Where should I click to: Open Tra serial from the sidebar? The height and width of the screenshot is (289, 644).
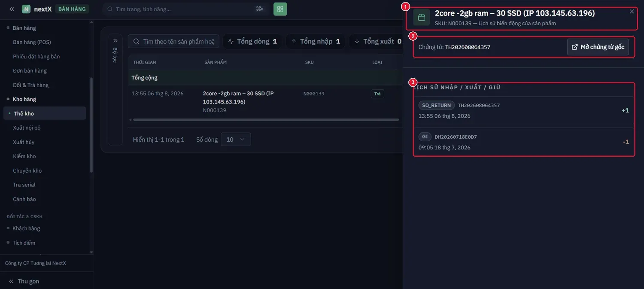(x=24, y=185)
